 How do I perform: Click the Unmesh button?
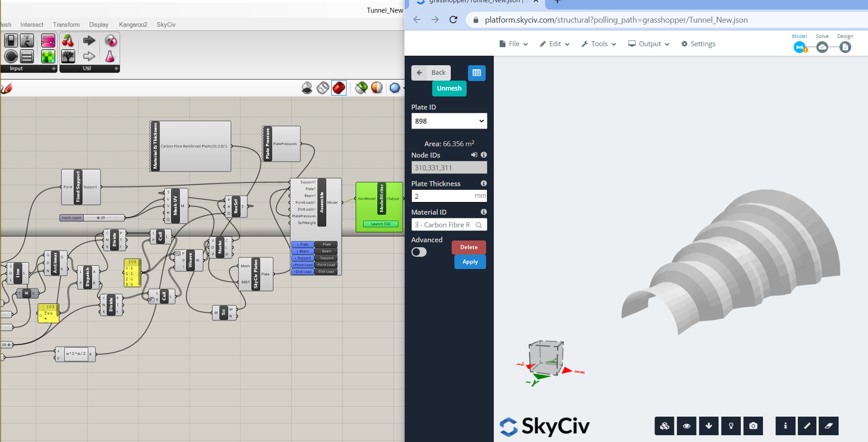tap(449, 88)
